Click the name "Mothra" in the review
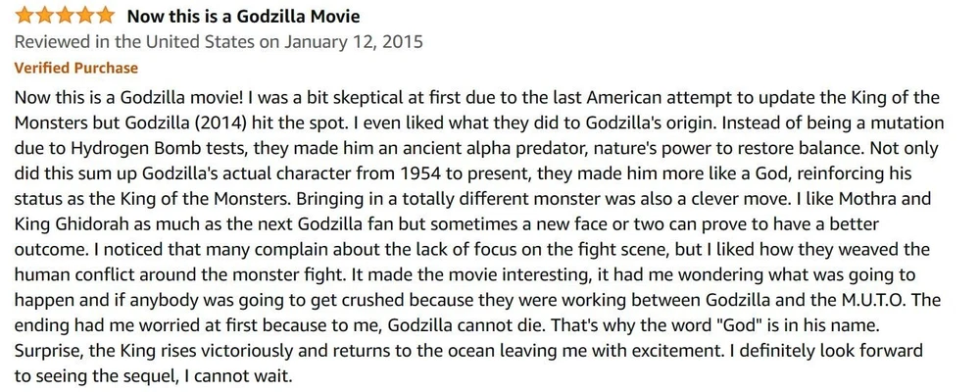This screenshot has width=980, height=392. (x=851, y=200)
